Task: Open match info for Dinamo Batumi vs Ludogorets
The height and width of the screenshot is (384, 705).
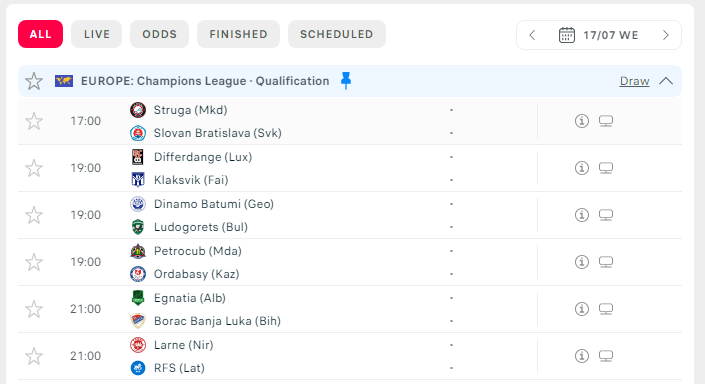Action: coord(581,215)
